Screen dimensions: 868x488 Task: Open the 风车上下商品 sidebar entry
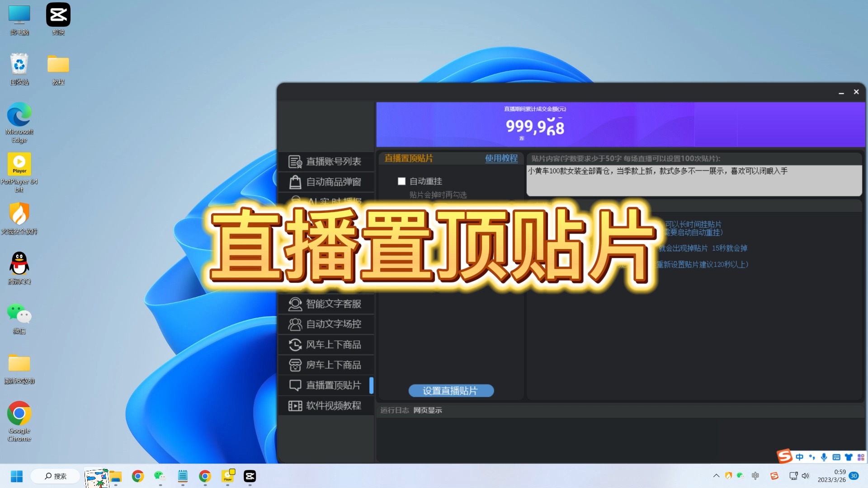click(x=325, y=345)
